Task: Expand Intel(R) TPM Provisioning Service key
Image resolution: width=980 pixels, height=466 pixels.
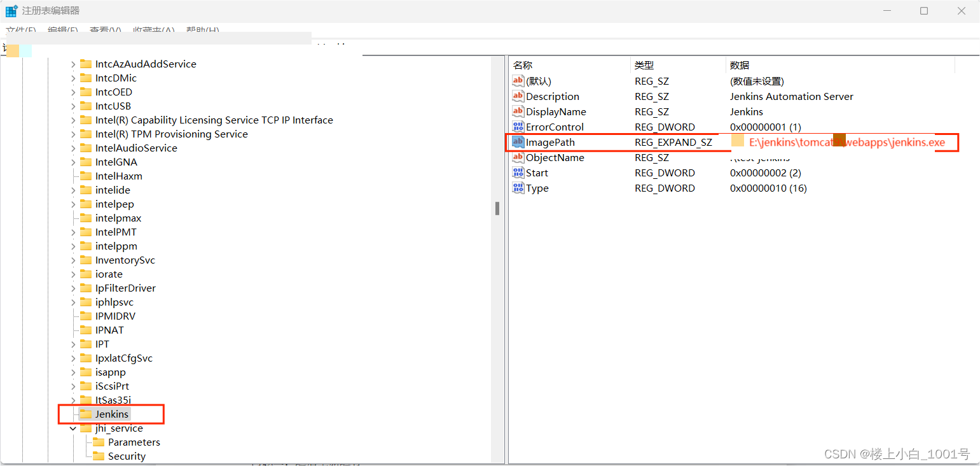Action: click(73, 134)
